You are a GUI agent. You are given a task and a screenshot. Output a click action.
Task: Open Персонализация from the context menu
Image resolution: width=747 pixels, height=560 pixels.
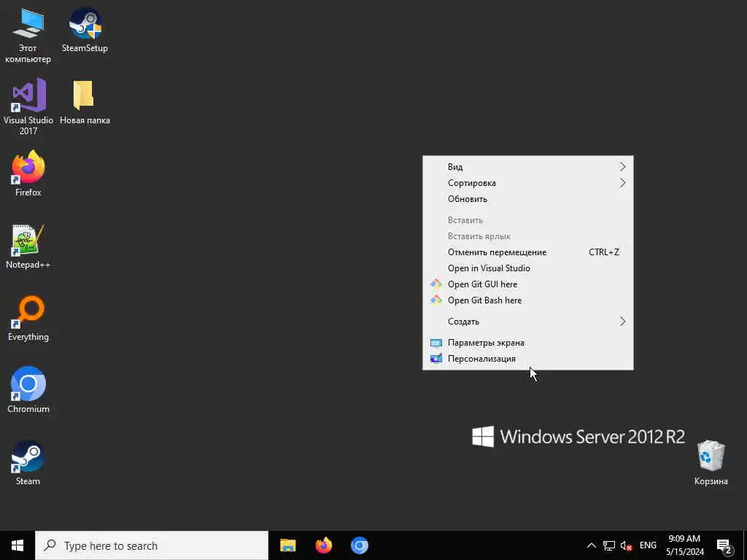[528, 359]
